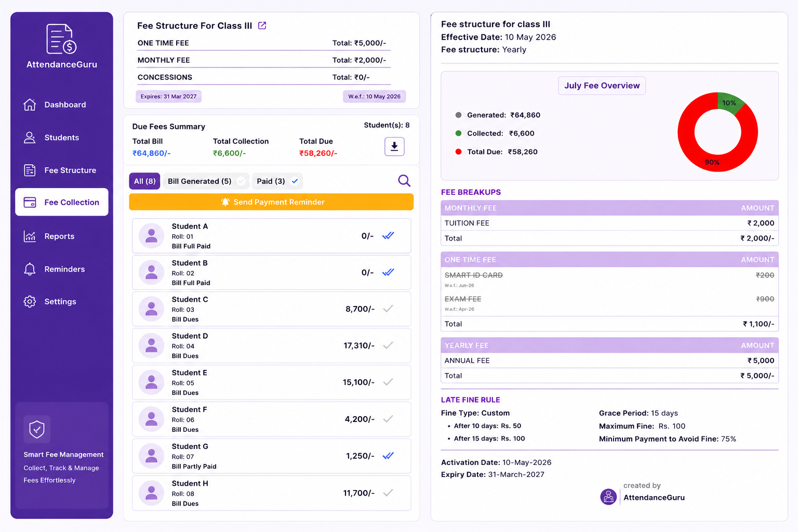This screenshot has width=798, height=532.
Task: Click SMART ID CARD row
Action: coord(609,280)
